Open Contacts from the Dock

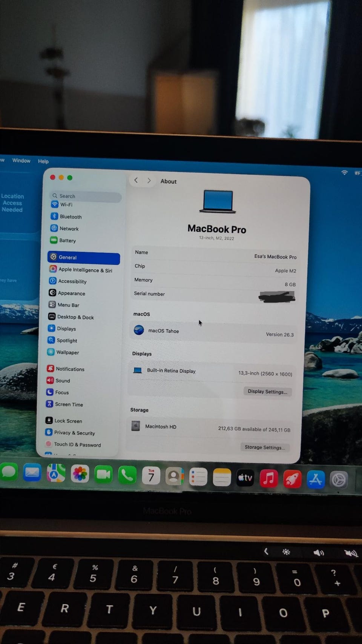coord(174,476)
